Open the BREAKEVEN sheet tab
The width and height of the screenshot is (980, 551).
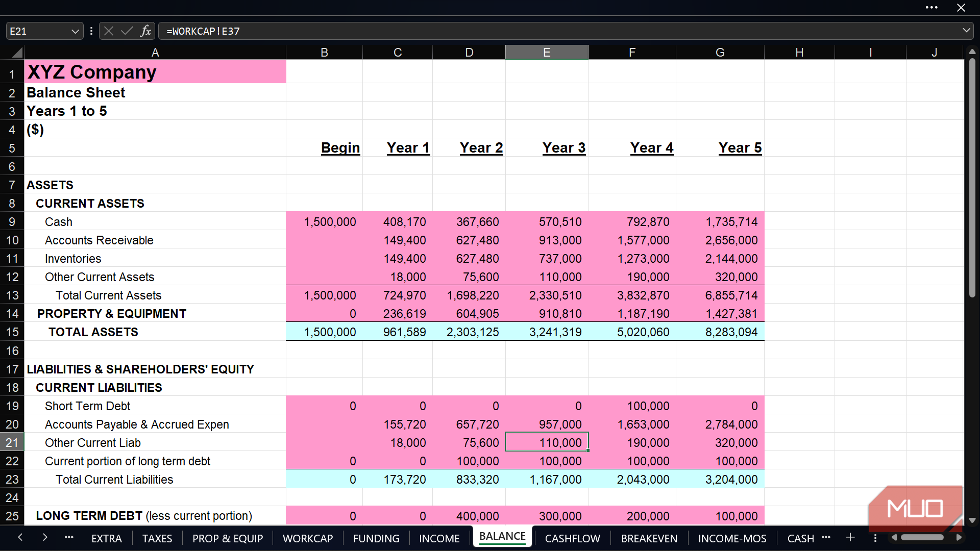coord(649,538)
